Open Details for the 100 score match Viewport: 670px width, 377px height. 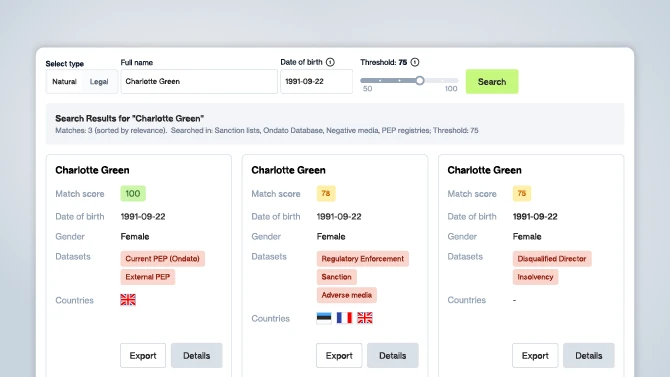(x=197, y=356)
